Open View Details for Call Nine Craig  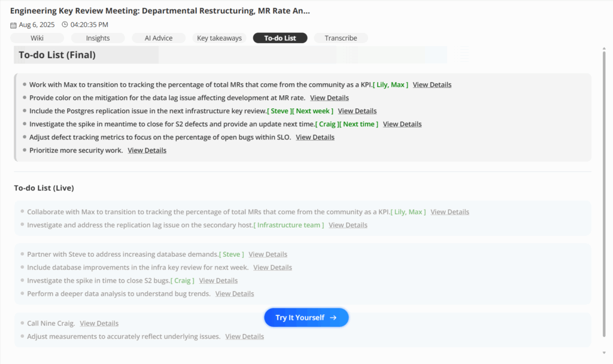tap(99, 323)
